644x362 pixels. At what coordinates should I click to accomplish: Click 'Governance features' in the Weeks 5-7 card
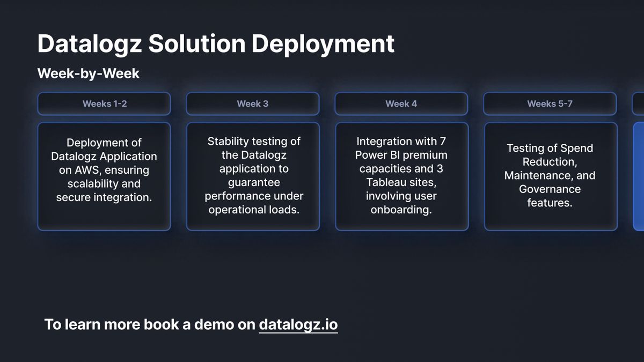tap(550, 196)
